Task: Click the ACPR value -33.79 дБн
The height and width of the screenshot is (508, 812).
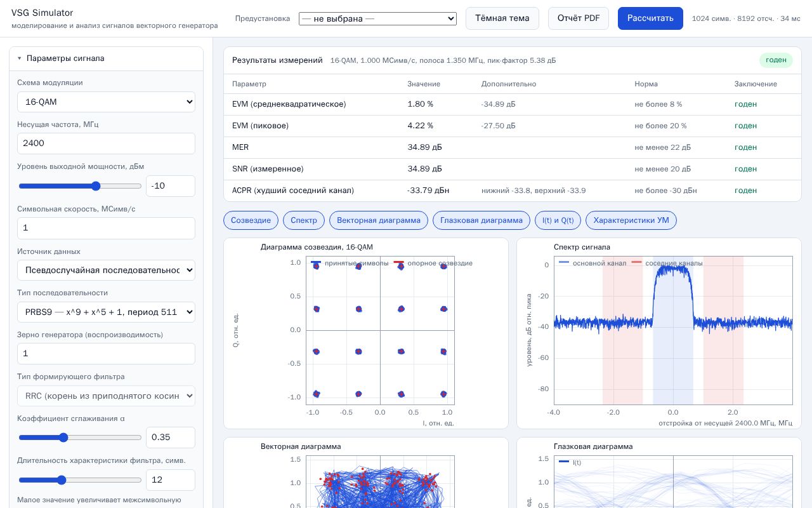Action: 428,190
